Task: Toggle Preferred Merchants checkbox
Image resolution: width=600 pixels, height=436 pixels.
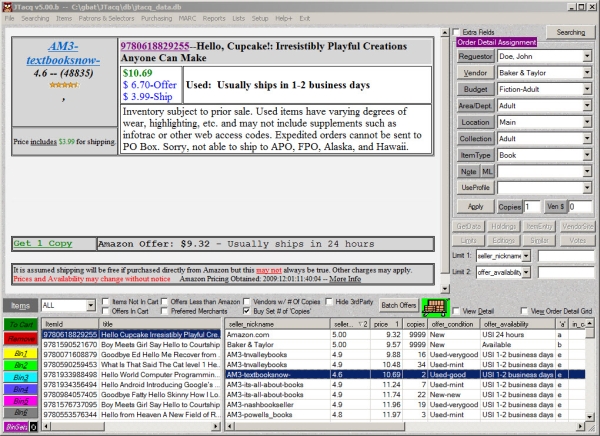Action: tap(165, 311)
